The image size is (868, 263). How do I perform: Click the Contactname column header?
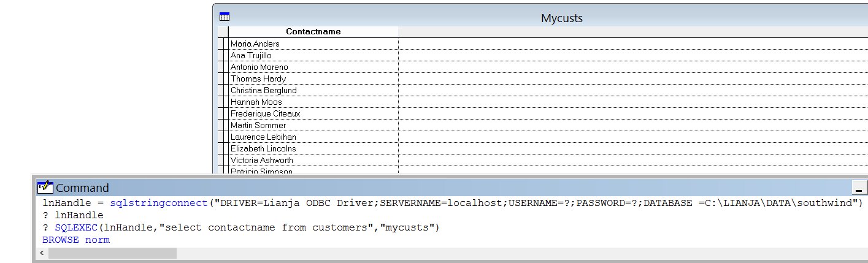[x=313, y=31]
